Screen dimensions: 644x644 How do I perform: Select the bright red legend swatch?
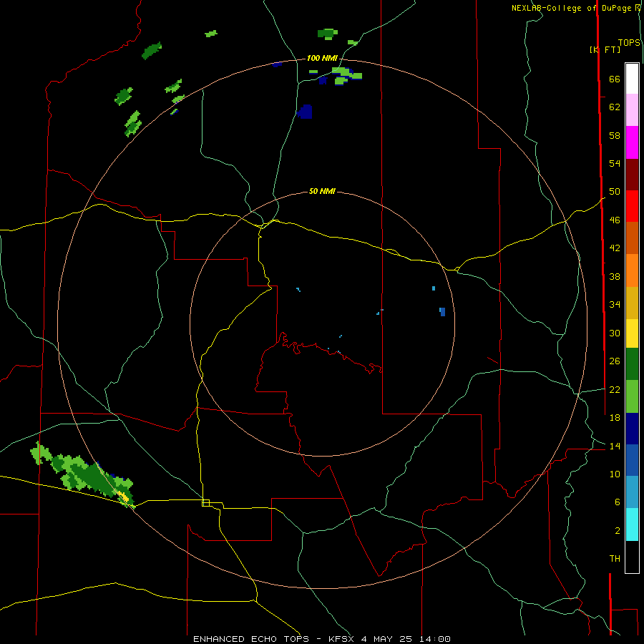632,206
